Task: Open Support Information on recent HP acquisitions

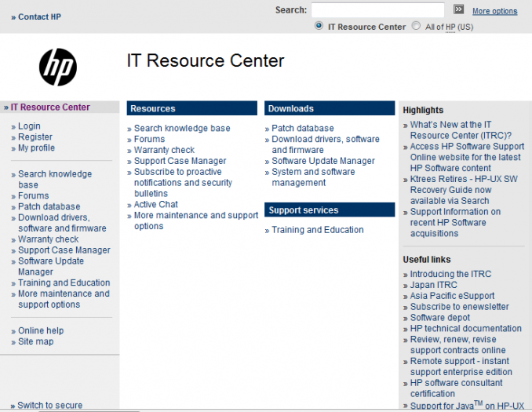Action: click(x=455, y=222)
